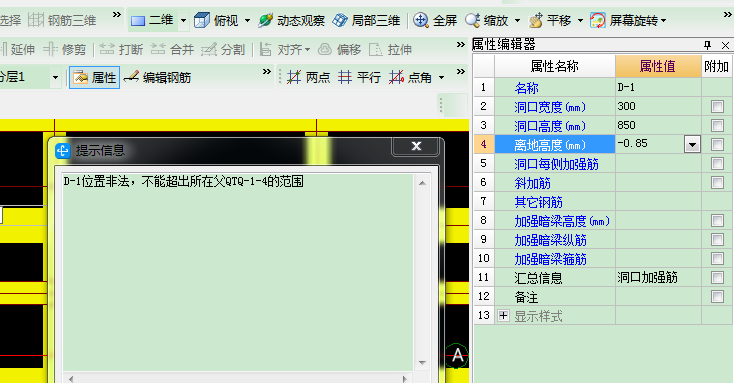The width and height of the screenshot is (734, 383).
Task: Open the 分层1 layer dropdown
Action: [55, 77]
